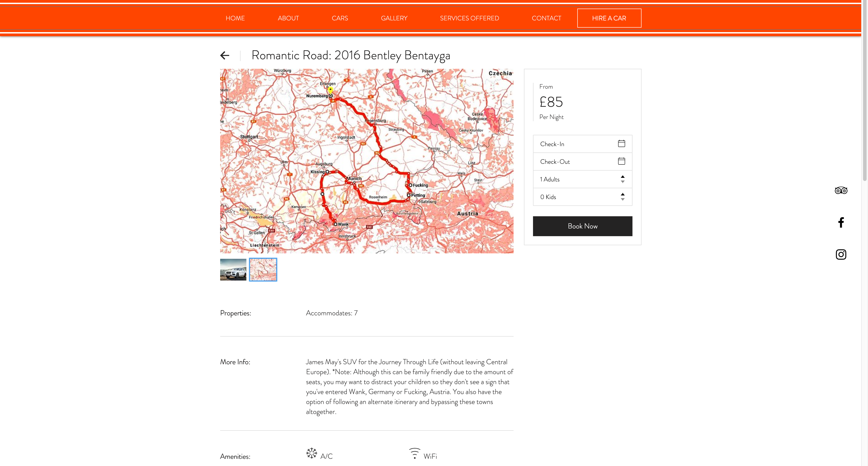Go to the Gallery page
Viewport: 868px width, 466px height.
pos(394,18)
